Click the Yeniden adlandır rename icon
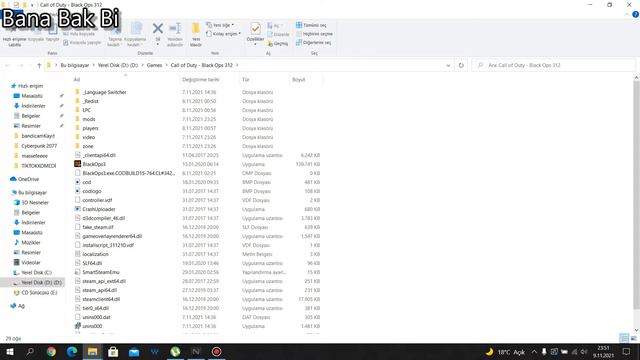The height and width of the screenshot is (360, 640). point(175,29)
